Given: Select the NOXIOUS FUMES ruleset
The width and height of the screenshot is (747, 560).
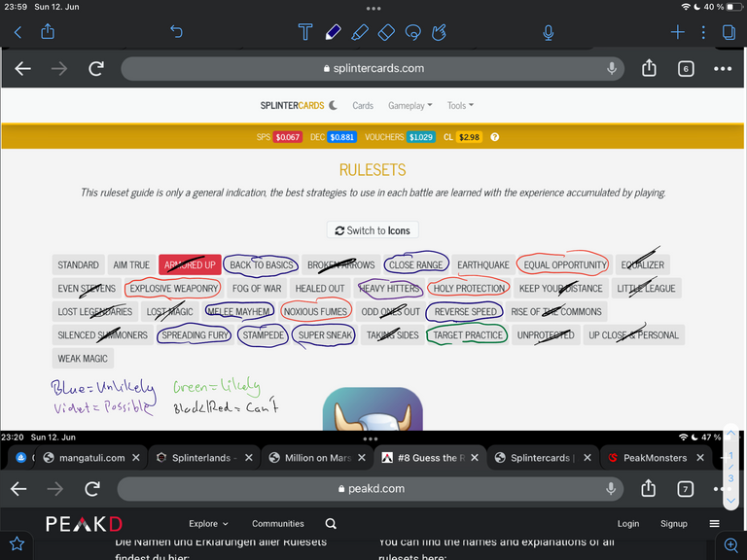Looking at the screenshot, I should (315, 311).
